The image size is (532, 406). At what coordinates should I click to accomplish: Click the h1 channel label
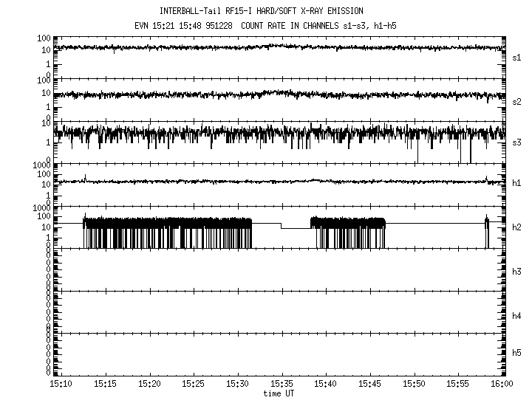click(516, 183)
